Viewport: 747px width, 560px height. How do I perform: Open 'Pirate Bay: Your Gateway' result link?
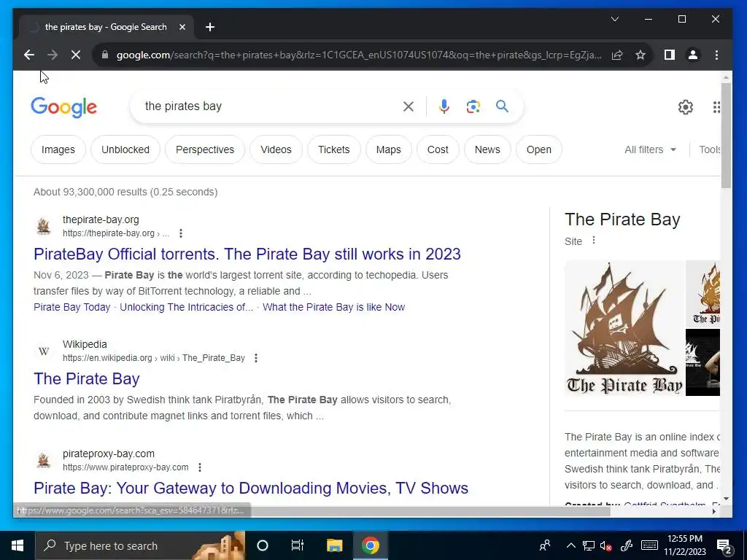(x=251, y=488)
